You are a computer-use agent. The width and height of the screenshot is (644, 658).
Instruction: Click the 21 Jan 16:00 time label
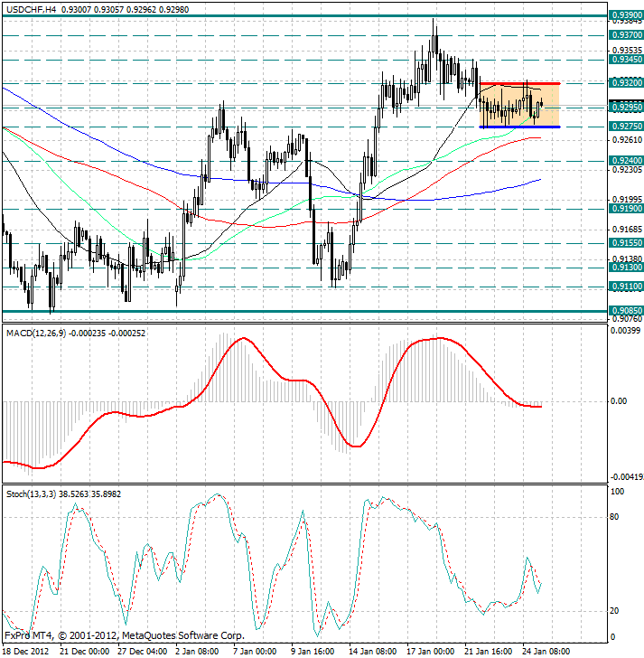489,652
